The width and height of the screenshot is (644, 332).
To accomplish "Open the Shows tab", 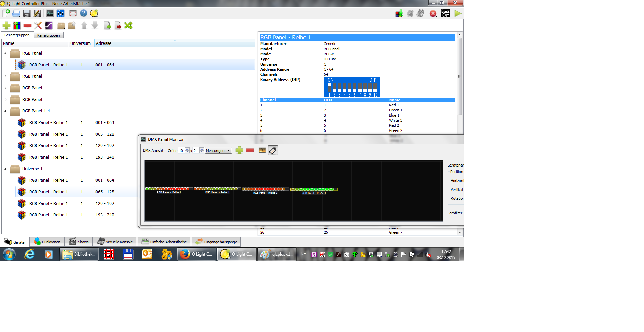I will click(79, 242).
